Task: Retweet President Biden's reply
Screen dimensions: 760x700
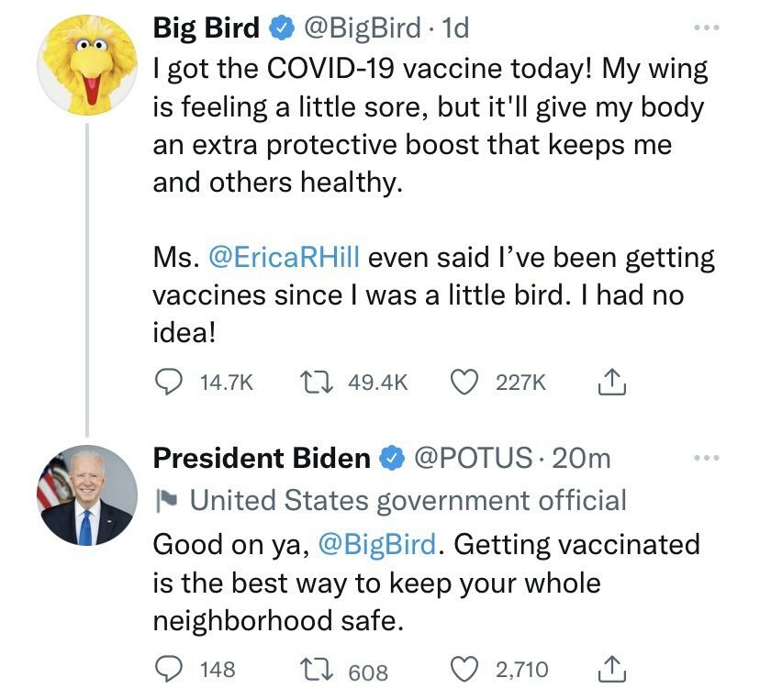Action: coord(316,669)
